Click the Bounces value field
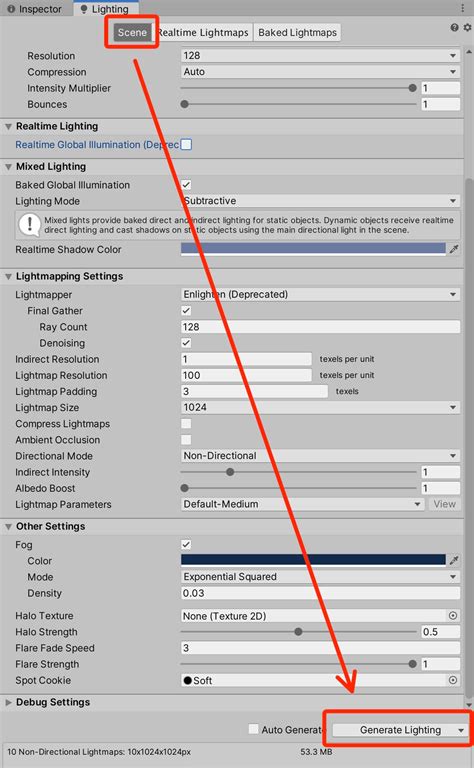The image size is (474, 768). coord(441,104)
